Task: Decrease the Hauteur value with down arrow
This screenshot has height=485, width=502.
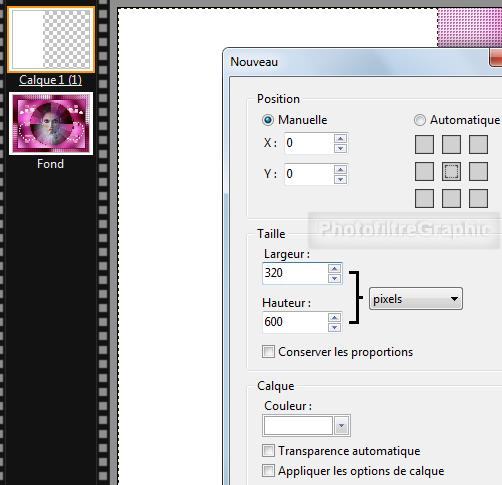Action: [334, 327]
